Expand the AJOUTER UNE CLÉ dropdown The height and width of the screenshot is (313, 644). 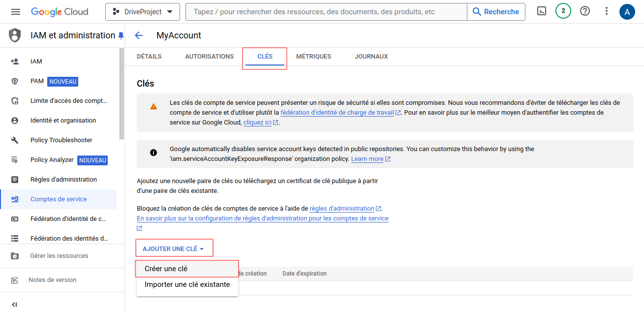[174, 249]
